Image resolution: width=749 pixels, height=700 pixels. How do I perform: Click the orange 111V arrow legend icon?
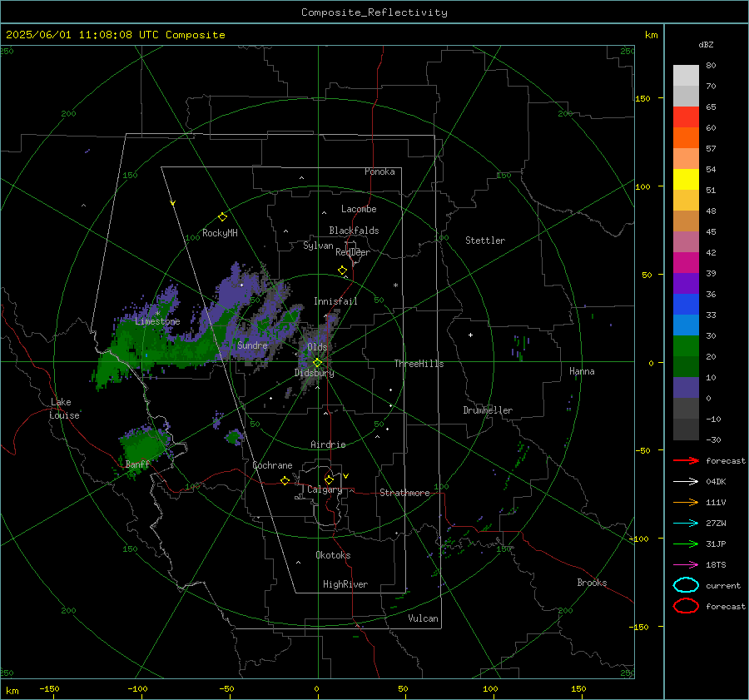[x=686, y=502]
